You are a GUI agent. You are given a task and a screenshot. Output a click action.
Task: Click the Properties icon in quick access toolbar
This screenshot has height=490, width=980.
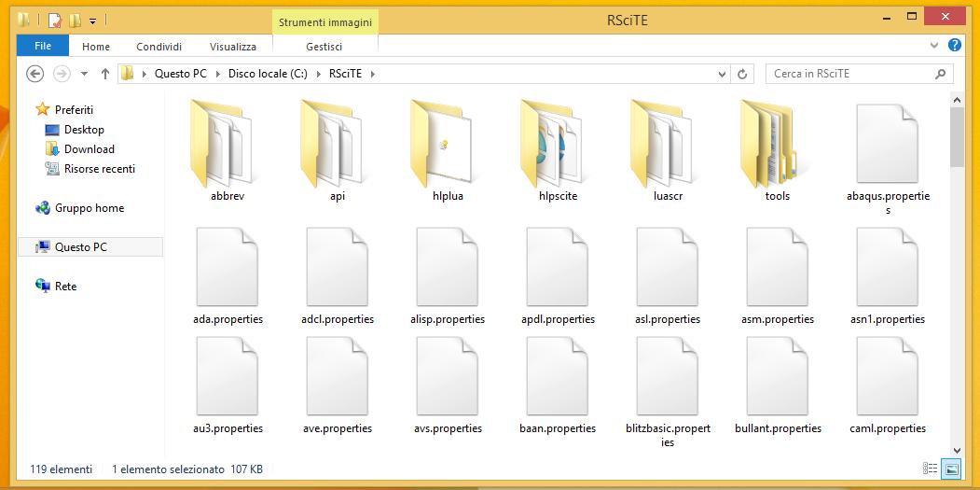[55, 20]
